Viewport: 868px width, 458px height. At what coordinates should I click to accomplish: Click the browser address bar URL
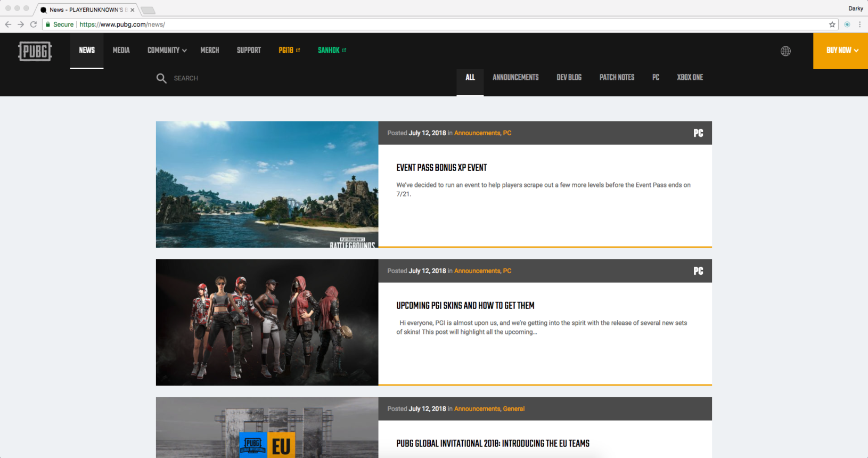(122, 24)
